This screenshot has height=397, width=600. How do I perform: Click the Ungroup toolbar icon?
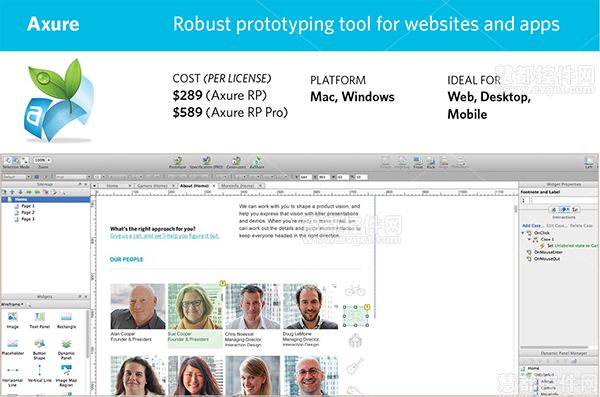[402, 162]
